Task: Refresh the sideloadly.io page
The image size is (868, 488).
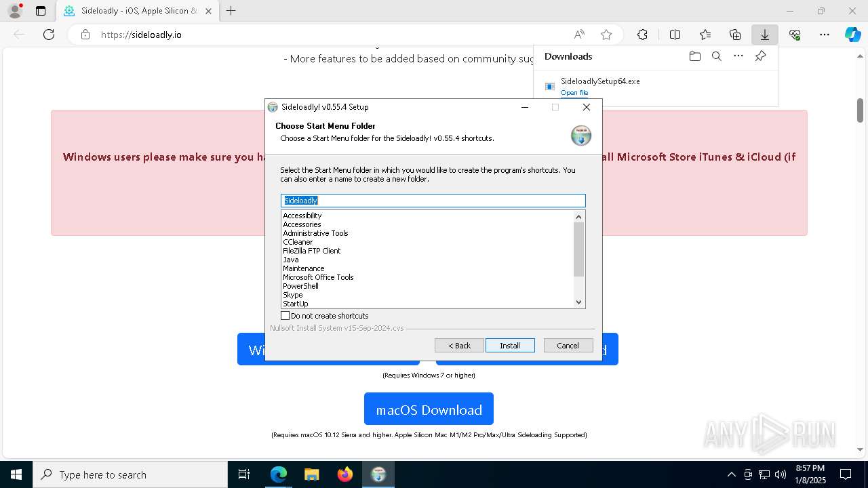Action: (49, 35)
